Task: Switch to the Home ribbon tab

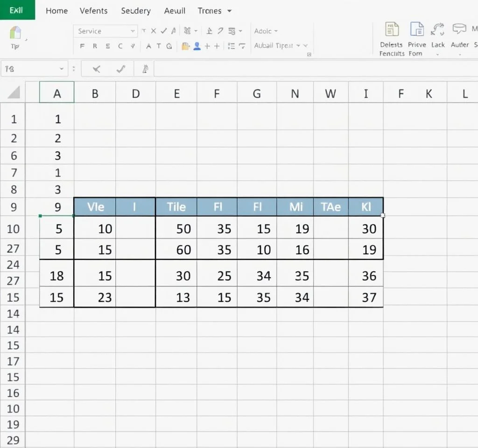Action: click(x=56, y=11)
